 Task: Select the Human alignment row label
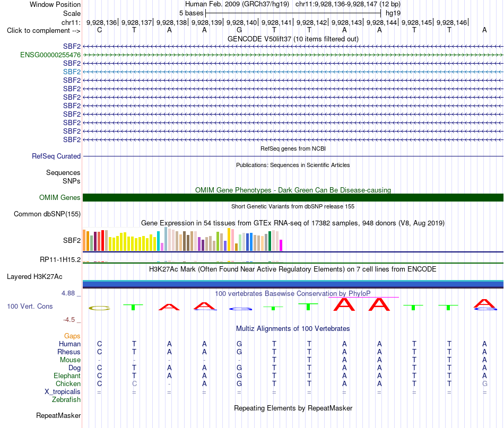[69, 344]
